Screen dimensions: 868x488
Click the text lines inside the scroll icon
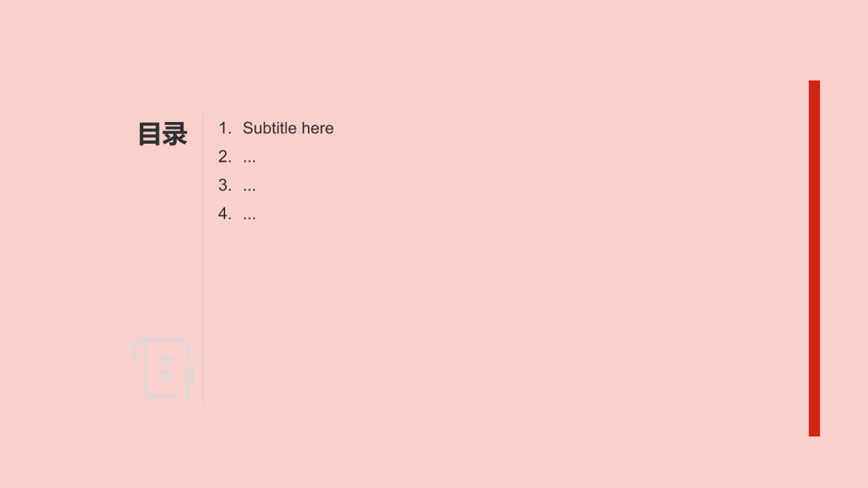166,369
